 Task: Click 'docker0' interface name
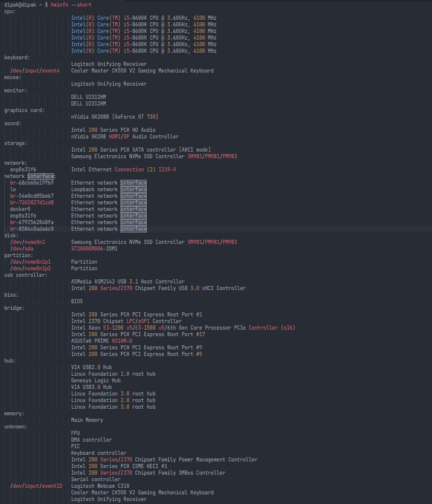coord(20,209)
